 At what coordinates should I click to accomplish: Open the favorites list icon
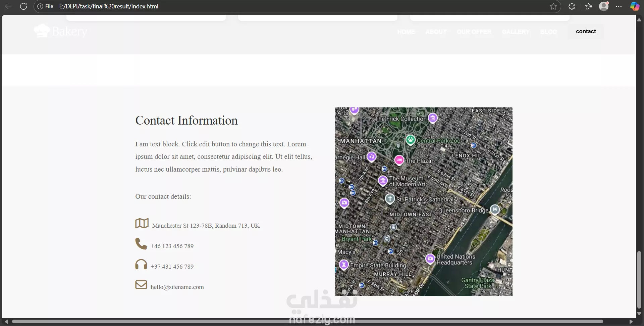pos(589,6)
